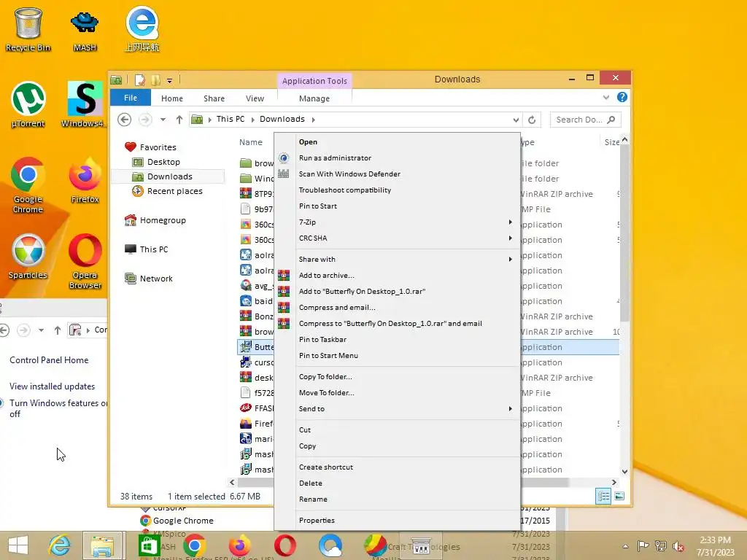Viewport: 747px width, 560px height.
Task: Open the Windows4 S desktop icon
Action: click(85, 105)
